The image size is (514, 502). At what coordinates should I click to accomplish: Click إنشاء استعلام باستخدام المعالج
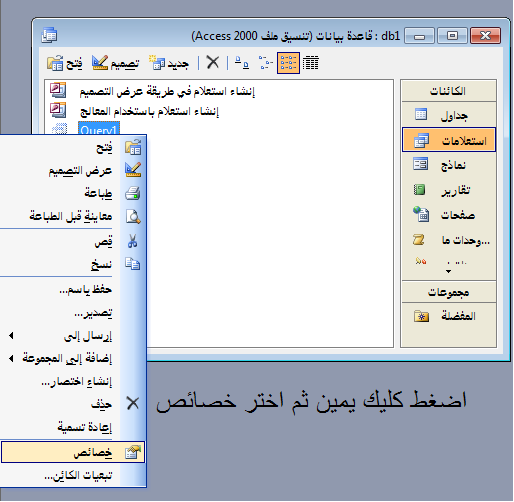pyautogui.click(x=149, y=111)
